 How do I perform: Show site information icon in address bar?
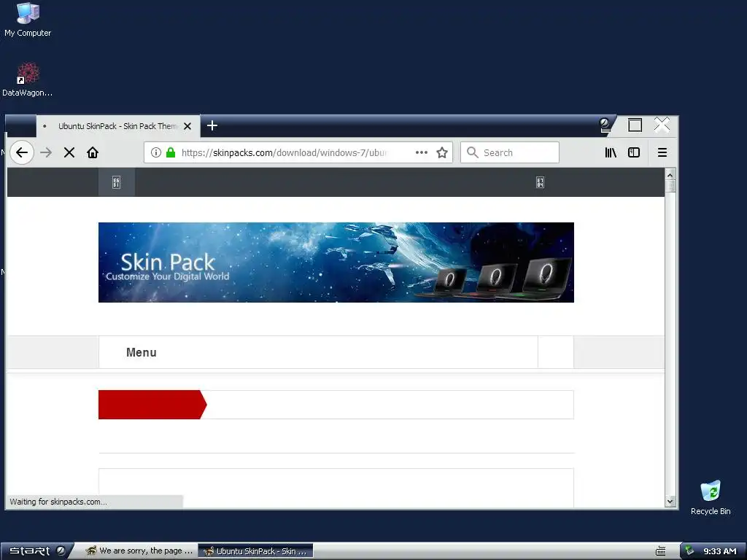[x=156, y=152]
